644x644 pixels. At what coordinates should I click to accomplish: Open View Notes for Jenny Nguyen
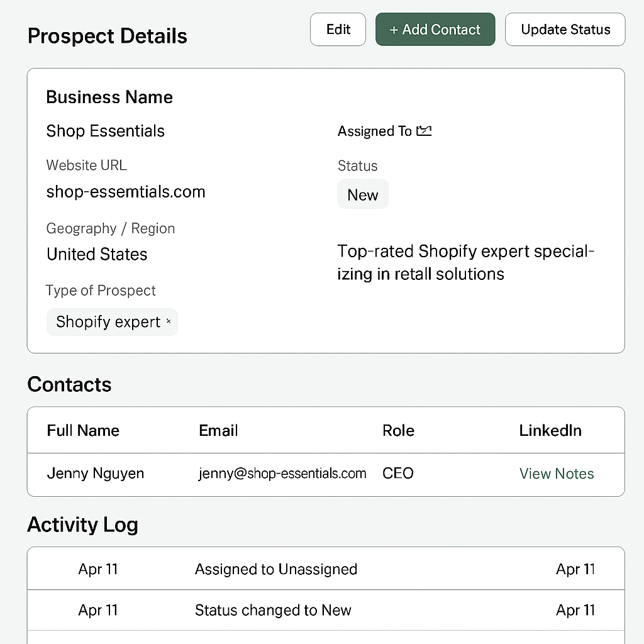pos(557,474)
